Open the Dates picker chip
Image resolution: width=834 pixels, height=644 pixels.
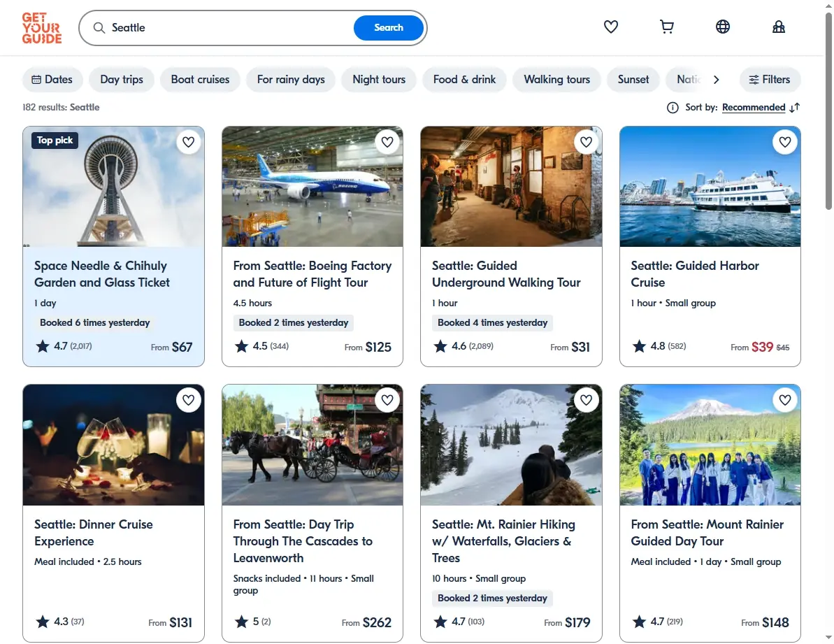(x=52, y=79)
